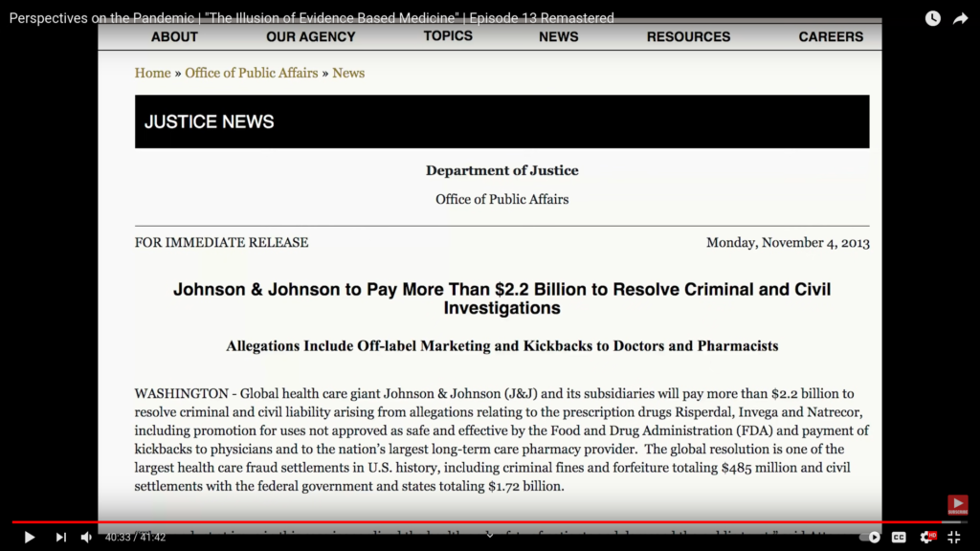Image resolution: width=980 pixels, height=551 pixels.
Task: Mute the video volume
Action: 86,538
